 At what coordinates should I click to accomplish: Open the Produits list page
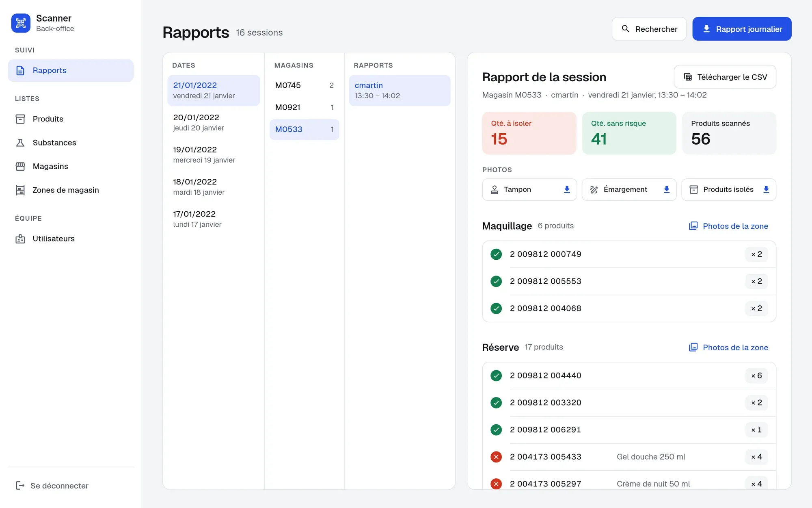pyautogui.click(x=71, y=119)
